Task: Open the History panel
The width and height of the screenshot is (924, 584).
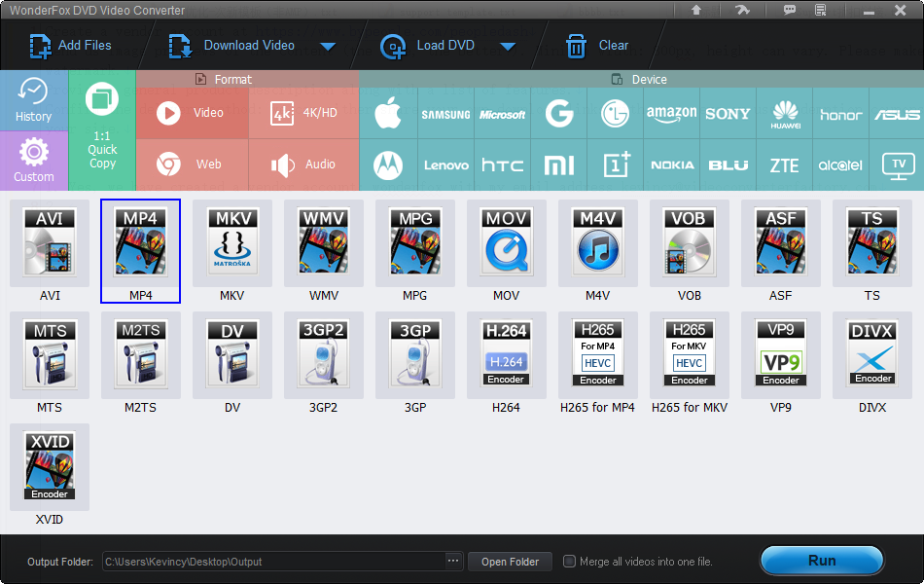Action: click(x=34, y=100)
